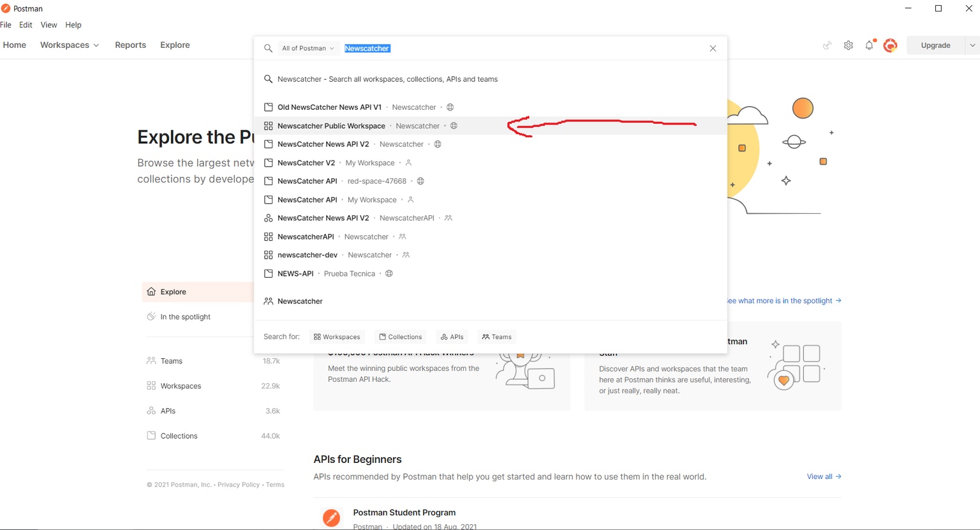980x530 pixels.
Task: Click the Teams filter people icon
Action: [486, 337]
